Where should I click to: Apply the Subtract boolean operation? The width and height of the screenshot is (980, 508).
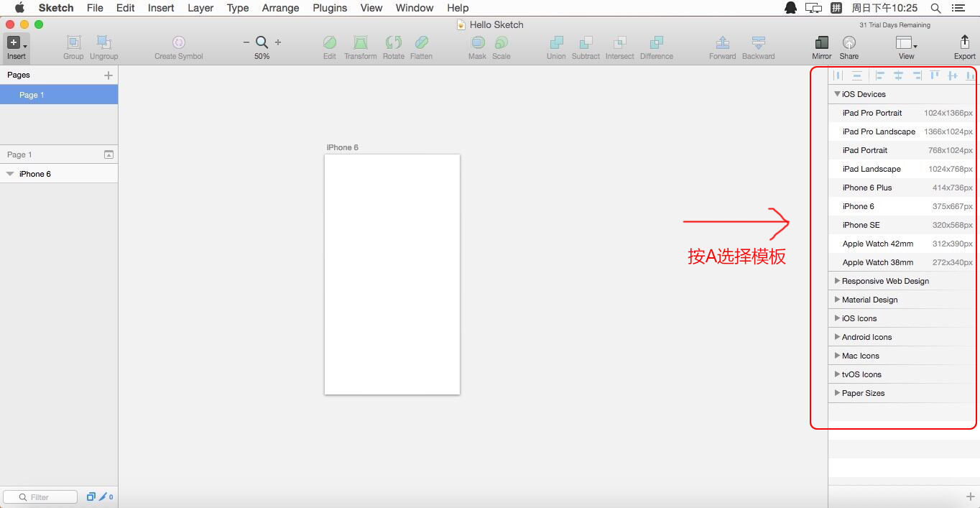pyautogui.click(x=586, y=43)
